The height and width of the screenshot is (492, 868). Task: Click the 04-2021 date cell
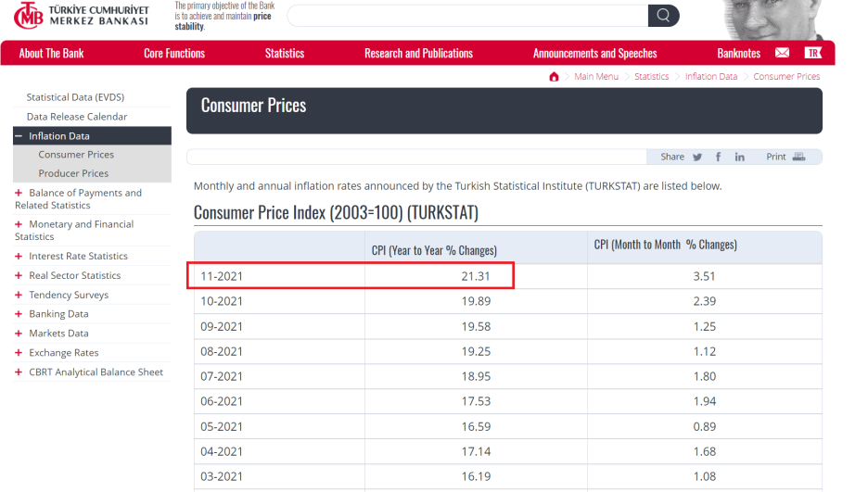point(222,451)
